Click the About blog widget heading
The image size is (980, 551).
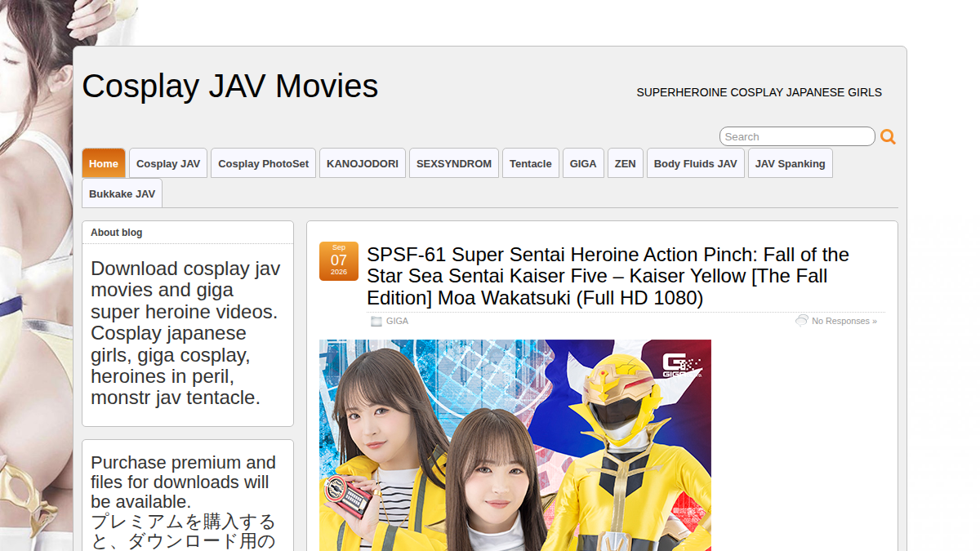117,233
